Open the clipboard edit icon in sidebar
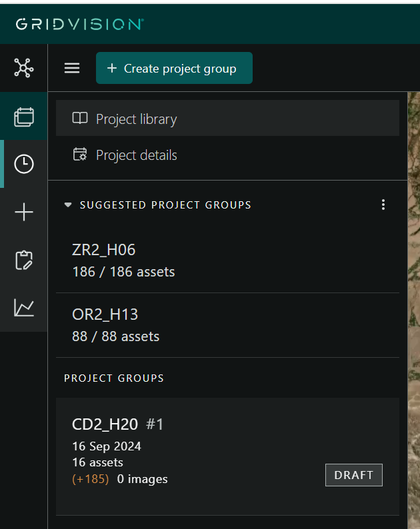 pos(23,260)
